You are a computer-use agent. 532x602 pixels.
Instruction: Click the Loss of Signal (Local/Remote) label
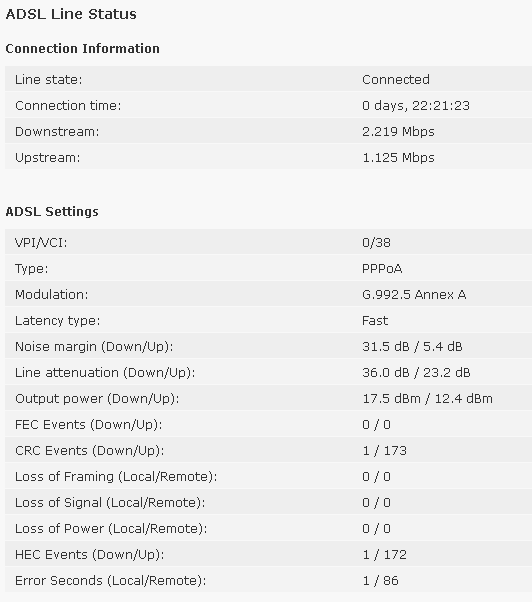point(110,503)
